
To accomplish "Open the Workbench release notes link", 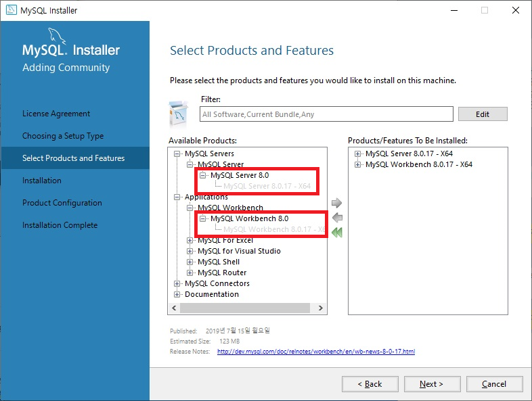I will (x=316, y=352).
